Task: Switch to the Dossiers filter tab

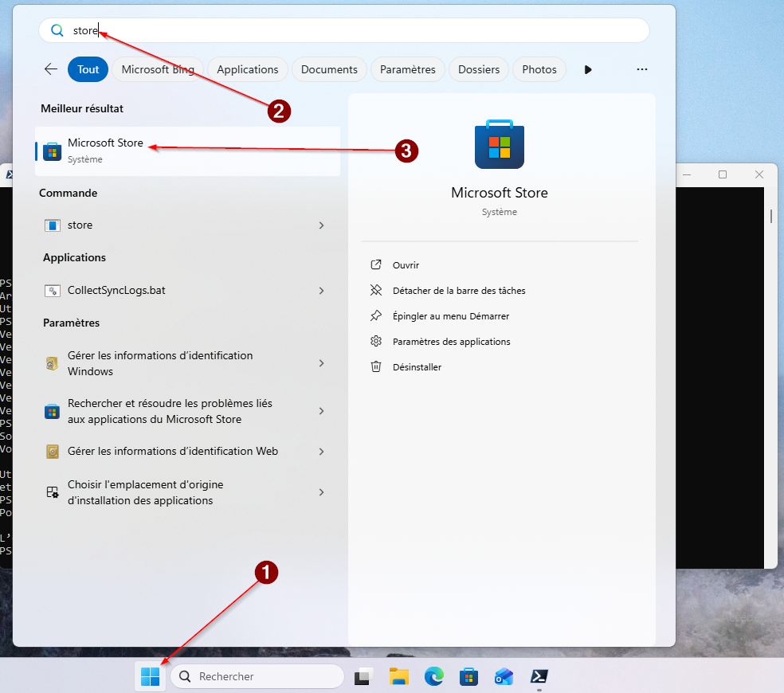Action: point(479,69)
